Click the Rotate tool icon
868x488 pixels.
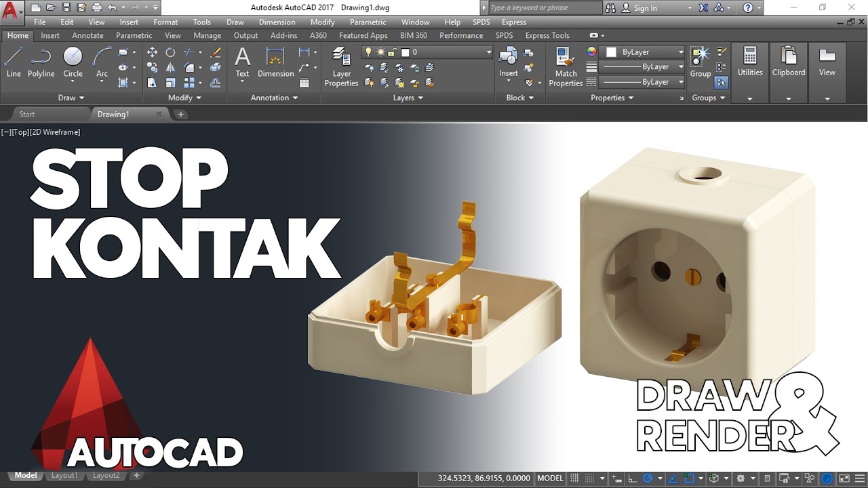(170, 52)
